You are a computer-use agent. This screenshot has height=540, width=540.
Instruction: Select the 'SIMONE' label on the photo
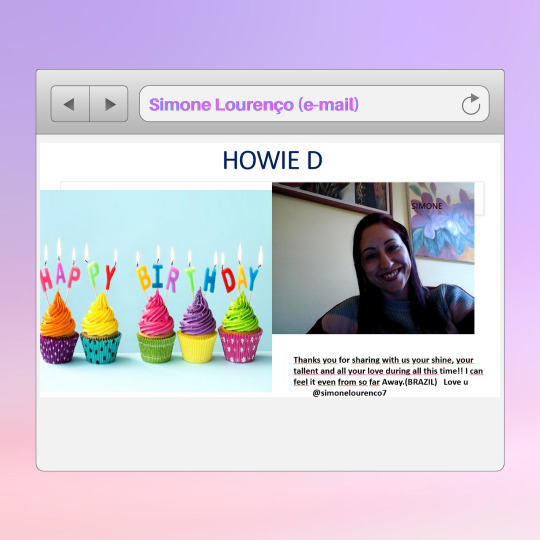(x=427, y=206)
